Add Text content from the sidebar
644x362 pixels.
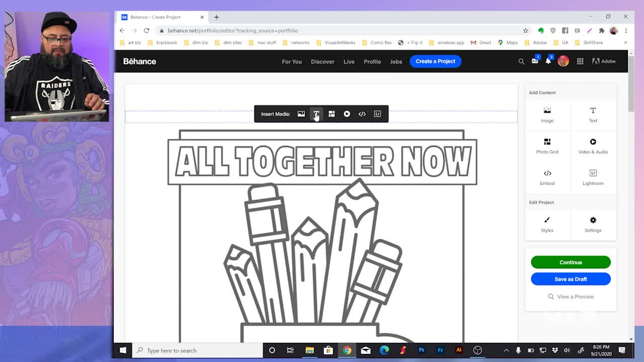(x=593, y=115)
